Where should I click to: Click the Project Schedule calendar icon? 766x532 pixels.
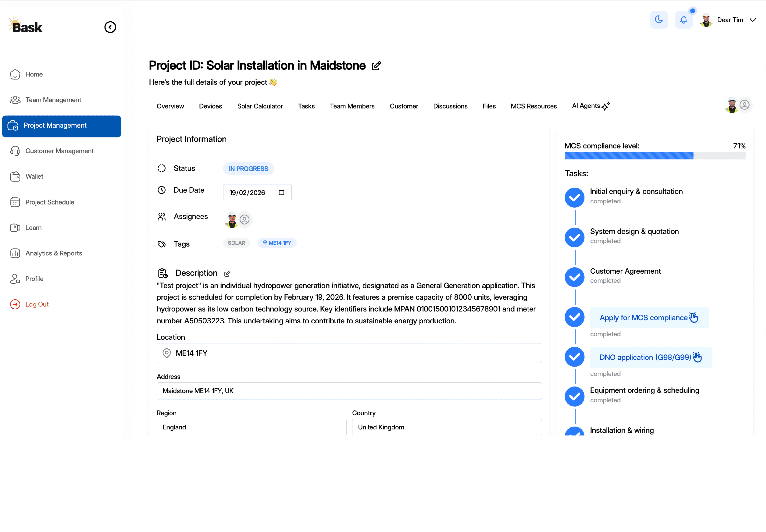[x=15, y=202]
